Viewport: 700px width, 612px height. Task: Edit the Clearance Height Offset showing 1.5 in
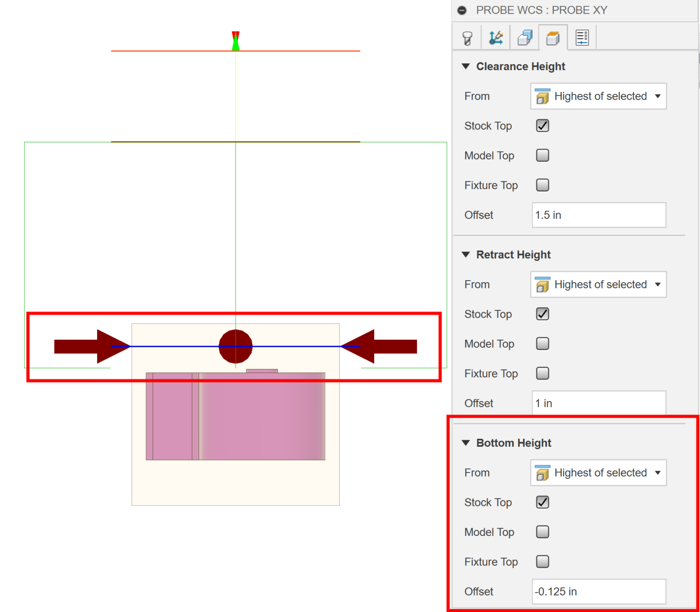598,215
